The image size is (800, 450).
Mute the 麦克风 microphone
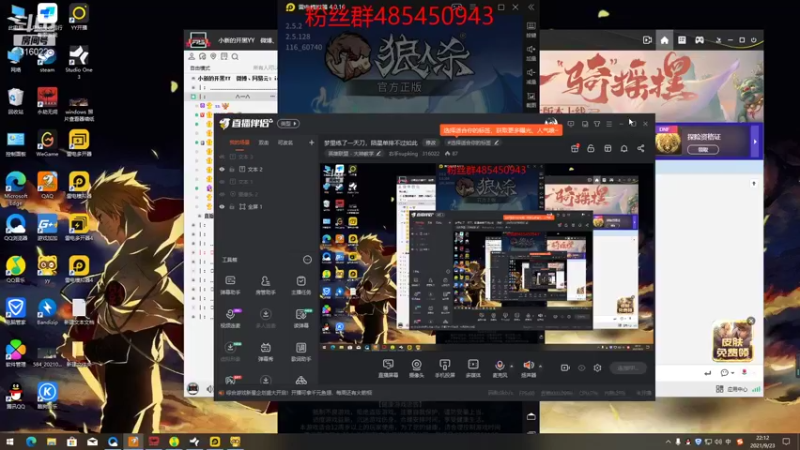click(x=500, y=368)
